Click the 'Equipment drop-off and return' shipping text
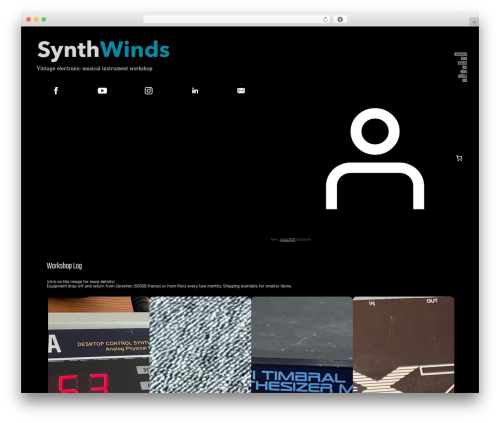 (169, 286)
